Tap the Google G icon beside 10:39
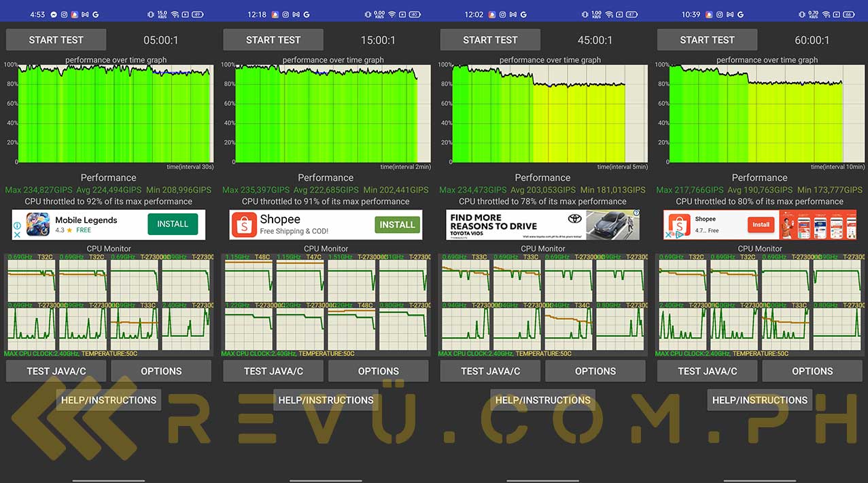 [x=742, y=14]
